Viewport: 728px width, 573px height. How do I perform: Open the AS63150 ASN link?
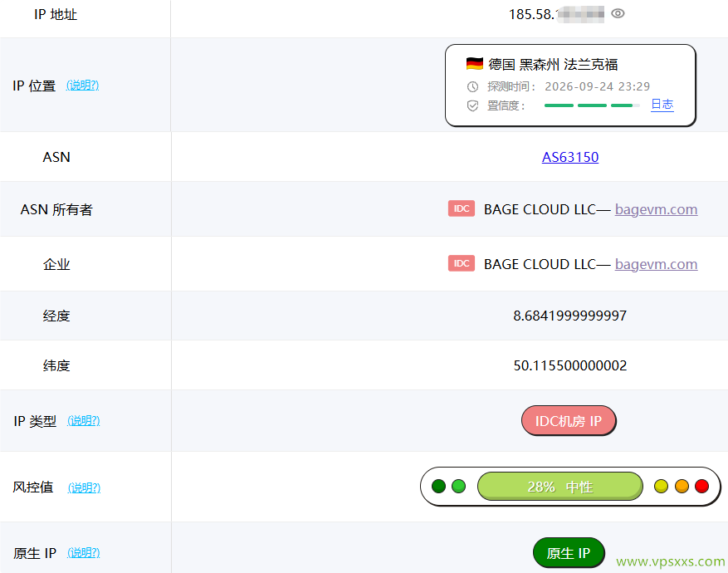(x=570, y=157)
